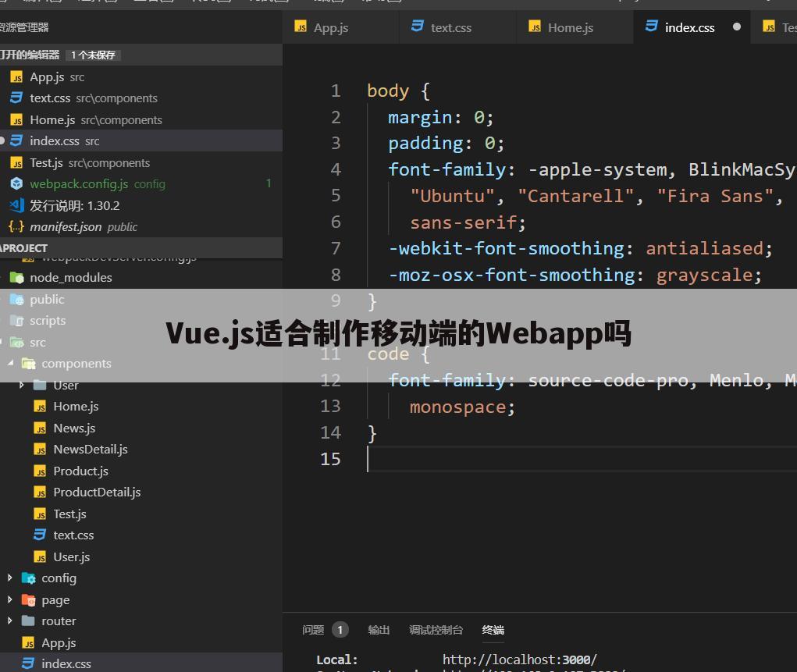Open App.js in the src folder tree
Image resolution: width=797 pixels, height=672 pixels.
[x=141, y=642]
